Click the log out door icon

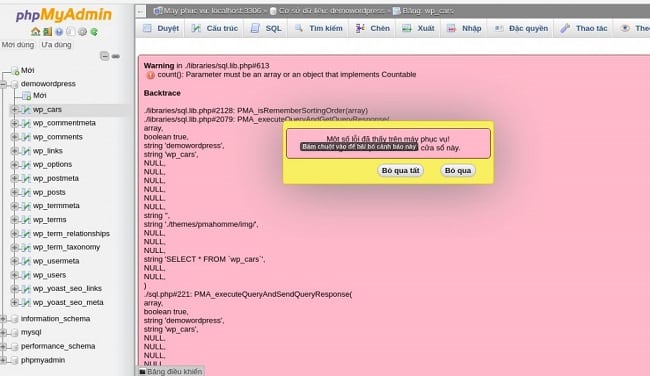pos(48,32)
